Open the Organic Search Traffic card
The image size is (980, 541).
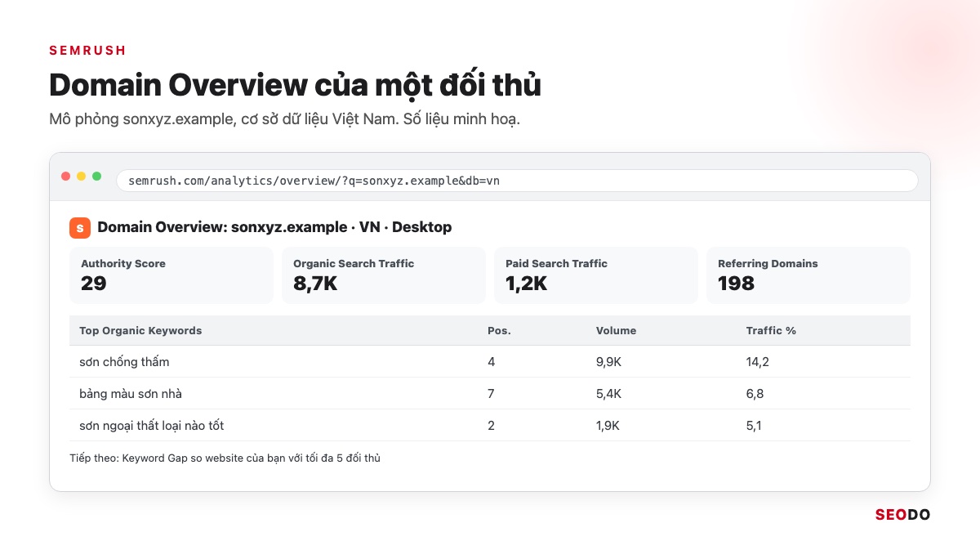pos(384,275)
